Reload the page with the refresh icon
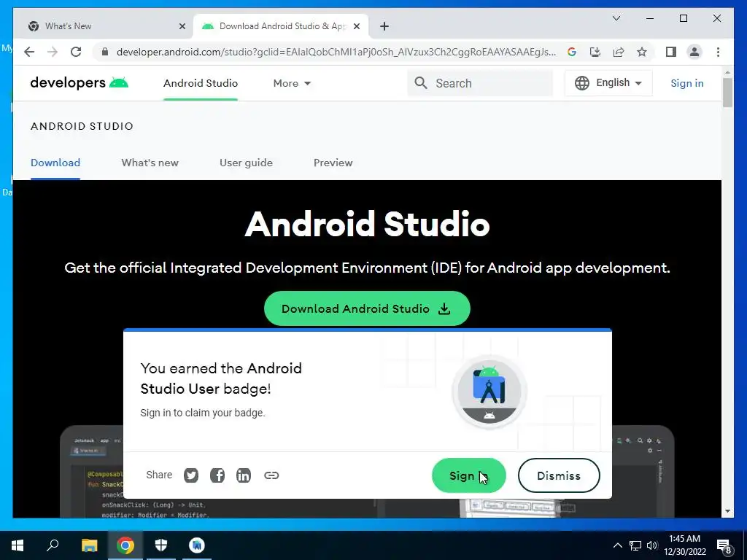 click(x=76, y=52)
